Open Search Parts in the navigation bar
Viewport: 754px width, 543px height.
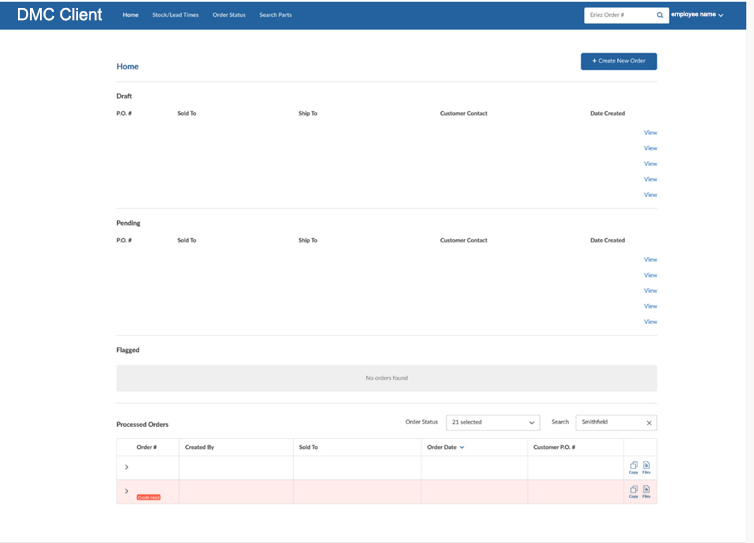tap(276, 15)
